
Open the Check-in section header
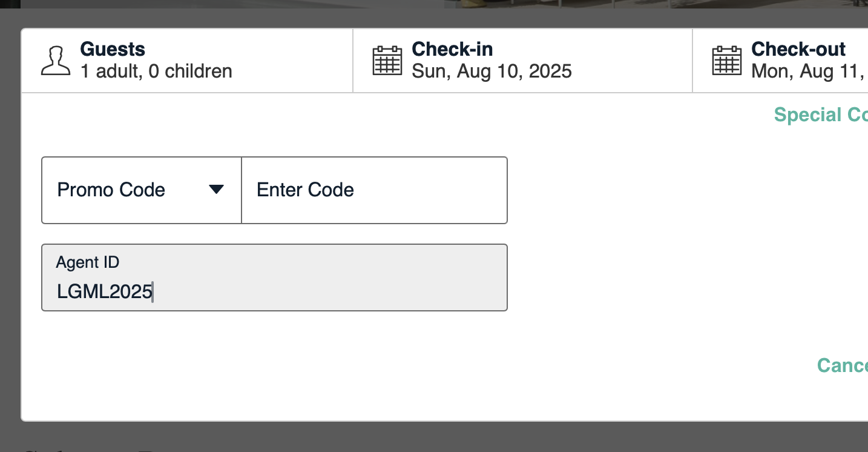pyautogui.click(x=452, y=49)
